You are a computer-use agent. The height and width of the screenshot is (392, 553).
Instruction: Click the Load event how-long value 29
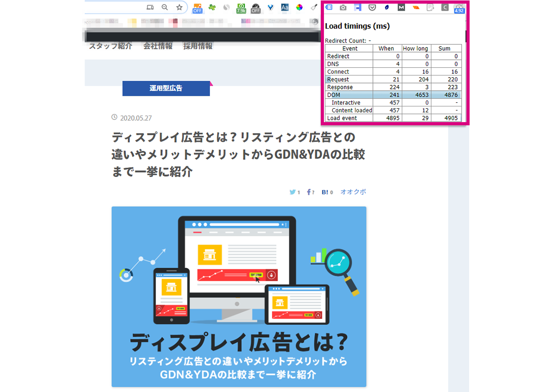coord(425,118)
